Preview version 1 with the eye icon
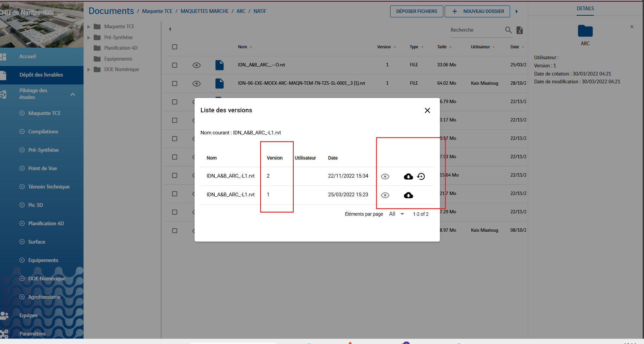 [385, 195]
